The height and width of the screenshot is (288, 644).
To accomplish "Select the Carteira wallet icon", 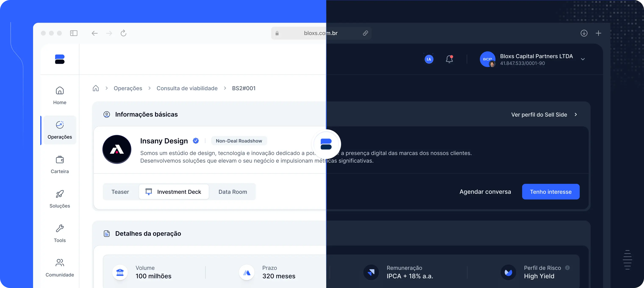I will point(60,159).
